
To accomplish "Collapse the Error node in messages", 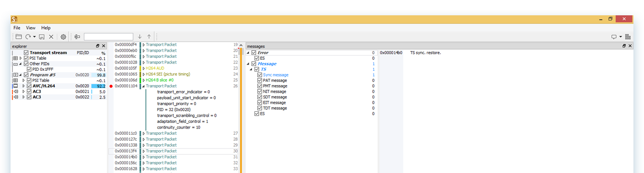I will (x=248, y=53).
